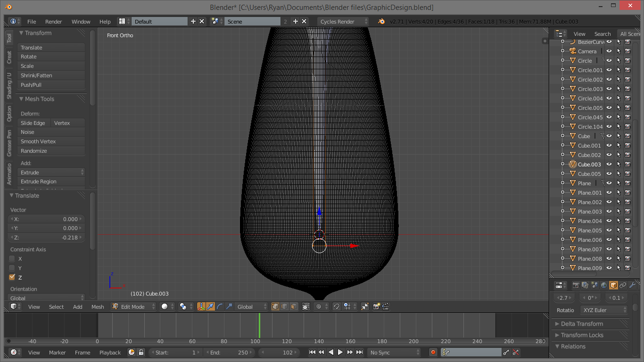The image size is (644, 362).
Task: Open the Render menu
Action: [x=54, y=21]
